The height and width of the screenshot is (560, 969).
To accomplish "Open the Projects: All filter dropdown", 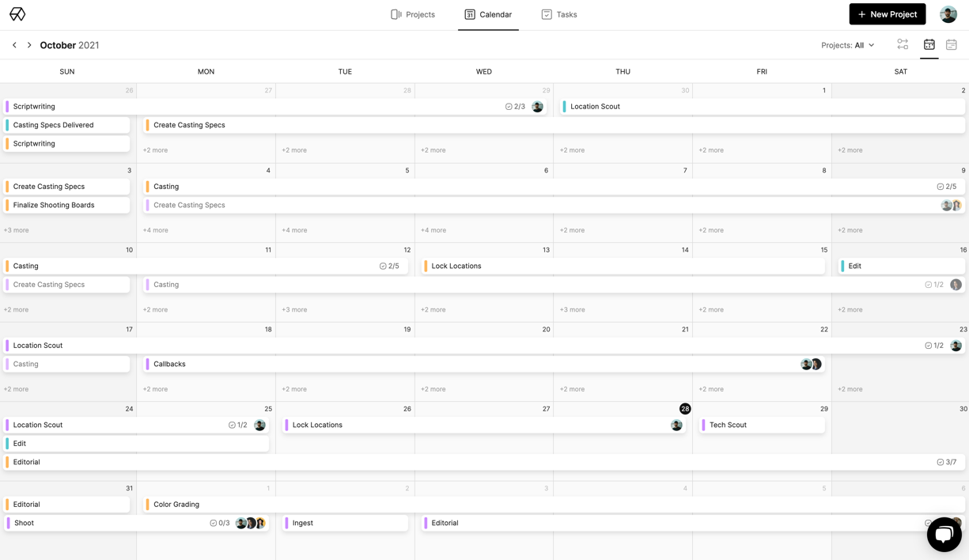I will coord(847,45).
